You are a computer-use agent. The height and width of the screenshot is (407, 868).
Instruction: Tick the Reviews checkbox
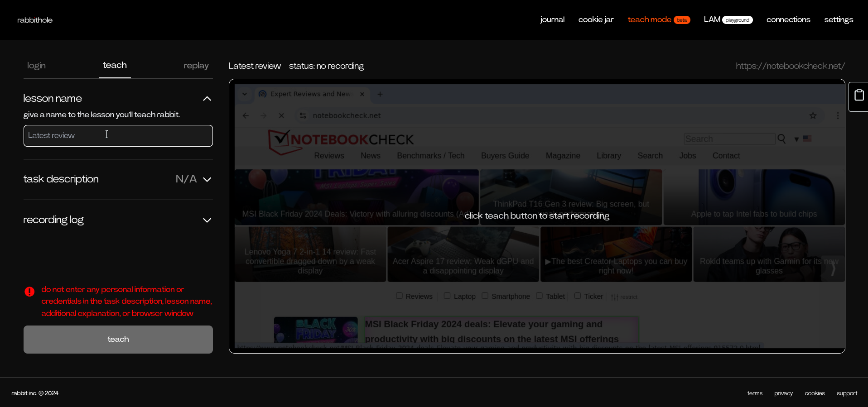399,296
